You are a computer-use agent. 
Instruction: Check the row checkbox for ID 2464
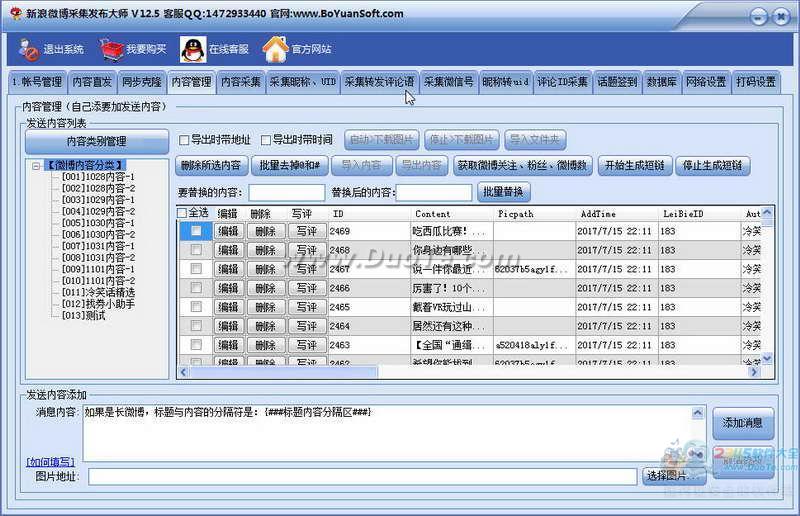point(196,326)
